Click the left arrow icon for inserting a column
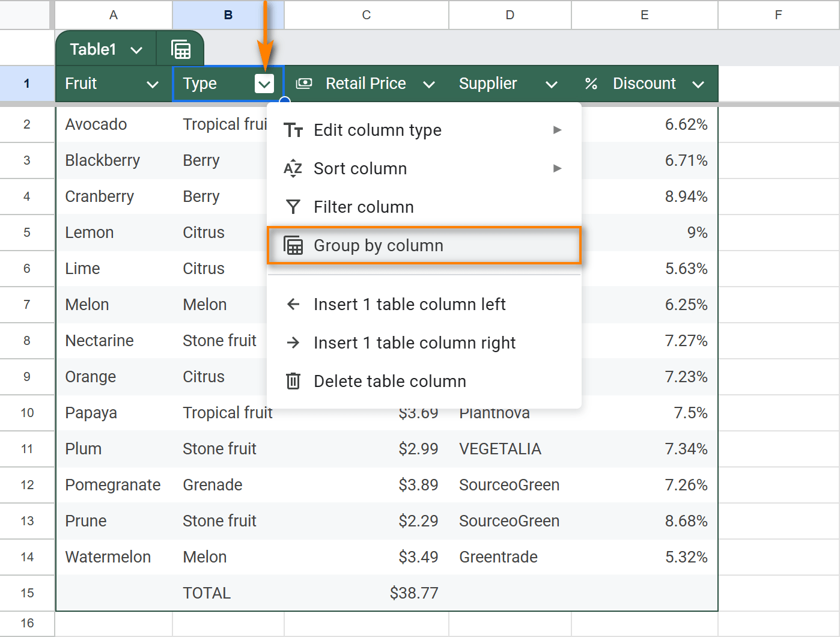This screenshot has width=840, height=637. tap(293, 304)
